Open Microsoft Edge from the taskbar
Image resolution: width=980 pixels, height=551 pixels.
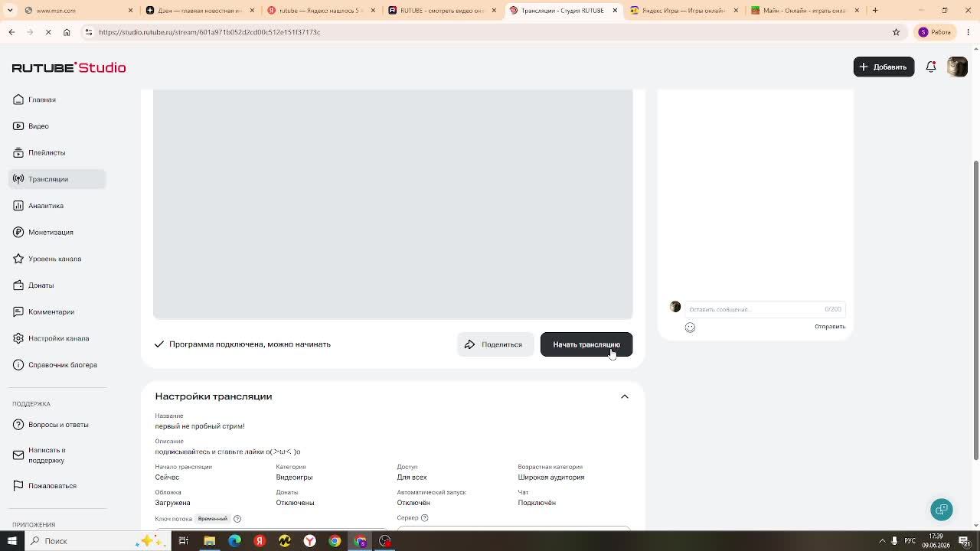(x=234, y=541)
